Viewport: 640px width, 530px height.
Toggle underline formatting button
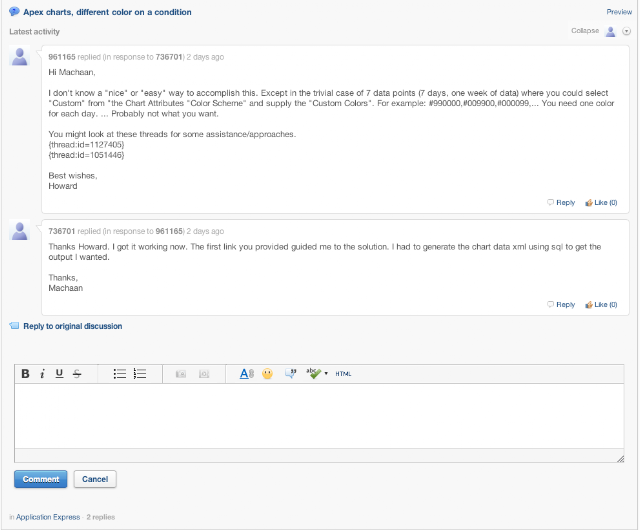pyautogui.click(x=59, y=374)
